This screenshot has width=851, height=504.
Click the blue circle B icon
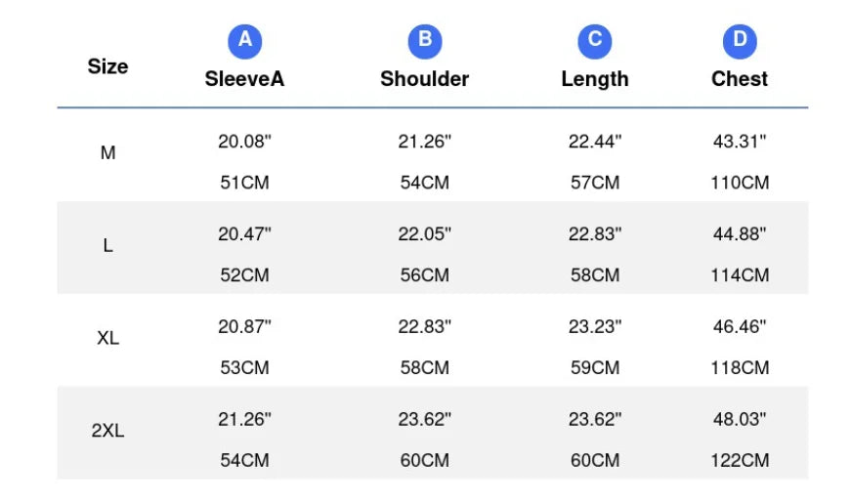(425, 41)
